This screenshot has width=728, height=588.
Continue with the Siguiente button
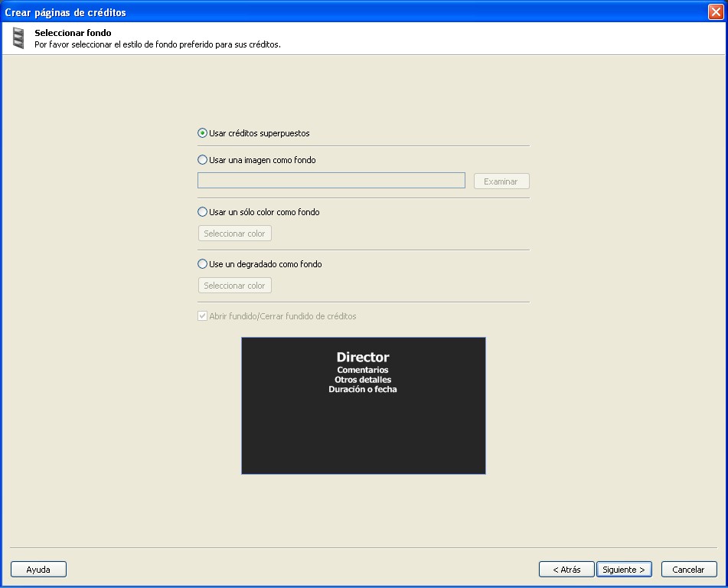624,570
